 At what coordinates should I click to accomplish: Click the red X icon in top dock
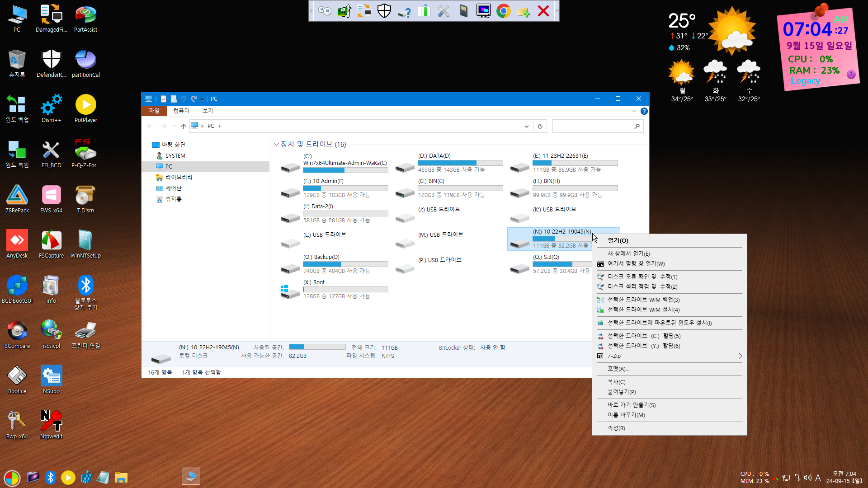543,11
